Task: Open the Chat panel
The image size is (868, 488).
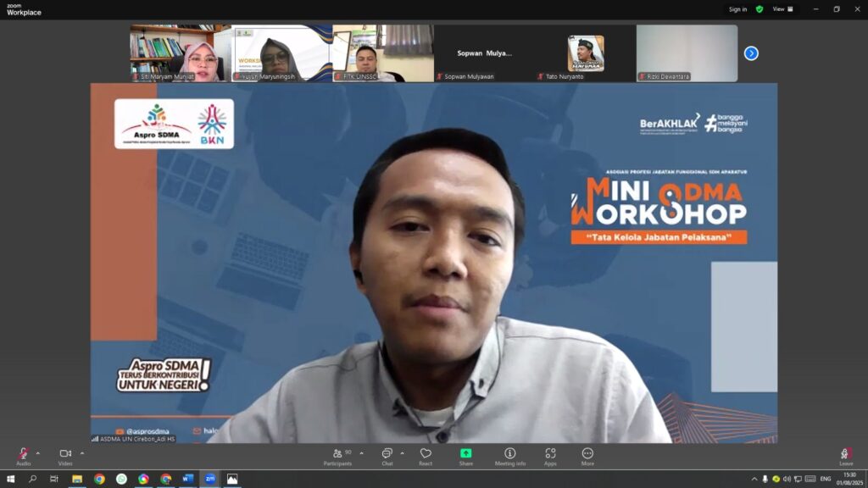Action: pyautogui.click(x=387, y=457)
